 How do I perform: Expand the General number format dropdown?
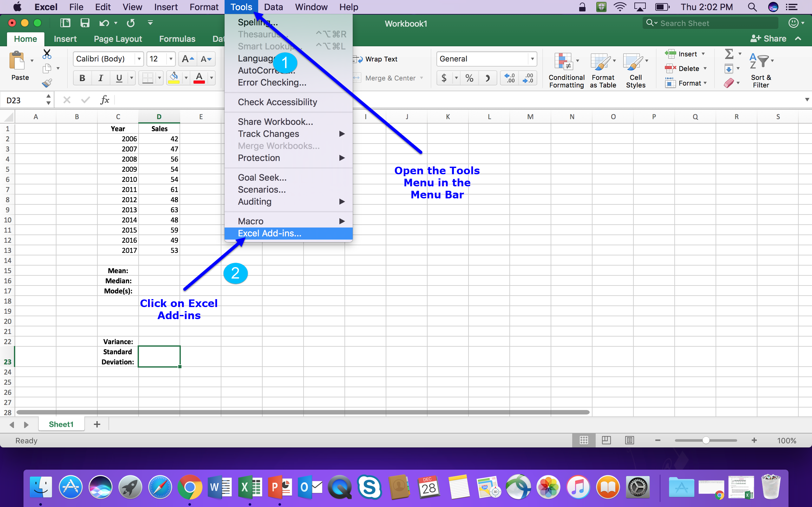click(532, 59)
